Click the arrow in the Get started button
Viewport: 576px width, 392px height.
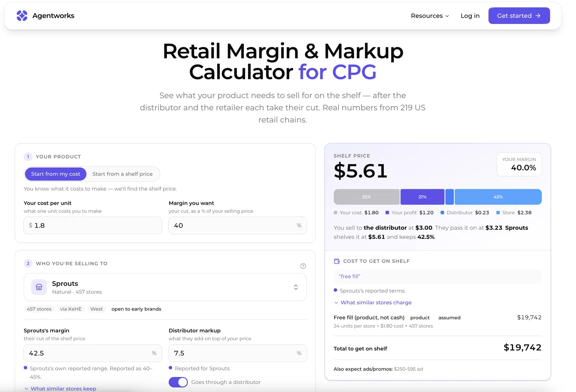pyautogui.click(x=538, y=16)
